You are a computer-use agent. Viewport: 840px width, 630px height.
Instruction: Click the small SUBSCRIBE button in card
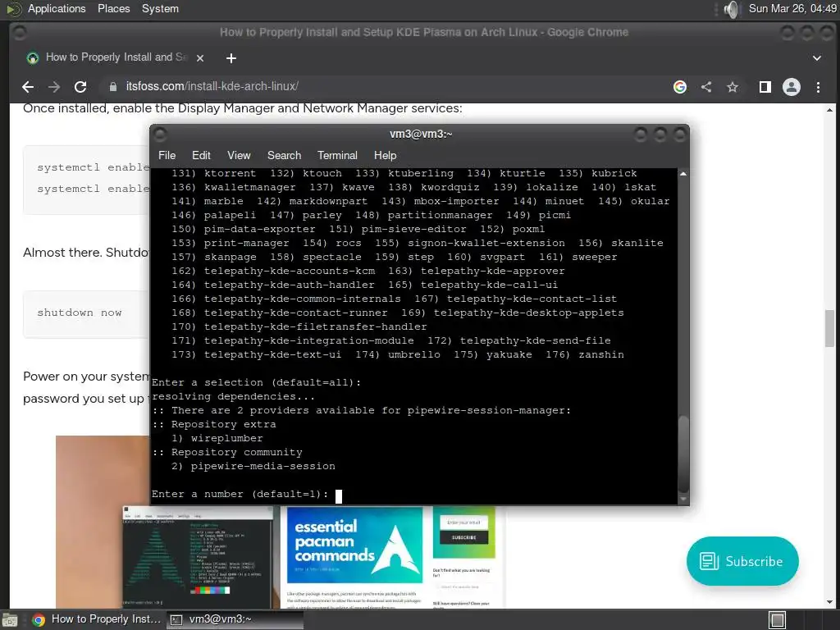coord(464,537)
